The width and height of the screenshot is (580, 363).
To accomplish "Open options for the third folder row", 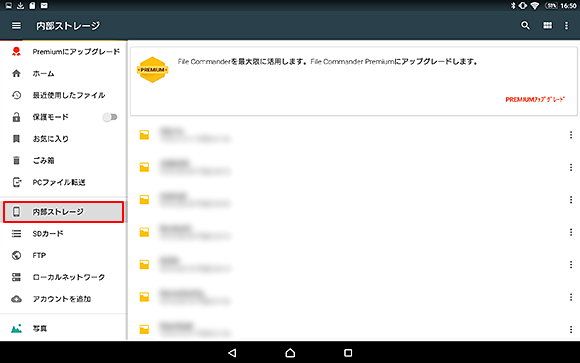I will tap(571, 200).
